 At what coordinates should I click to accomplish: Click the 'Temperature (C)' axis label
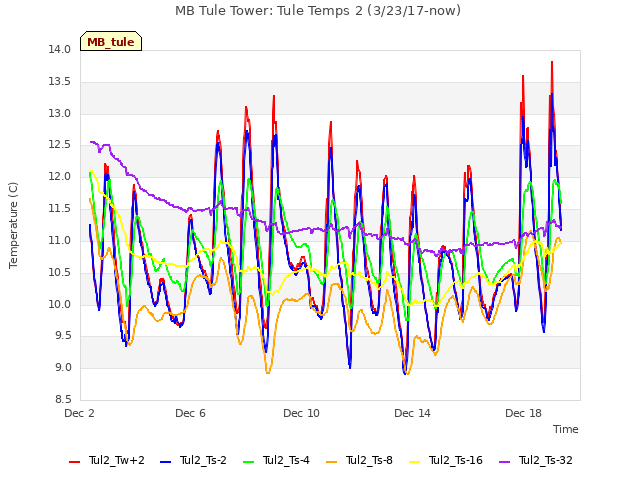tap(13, 225)
